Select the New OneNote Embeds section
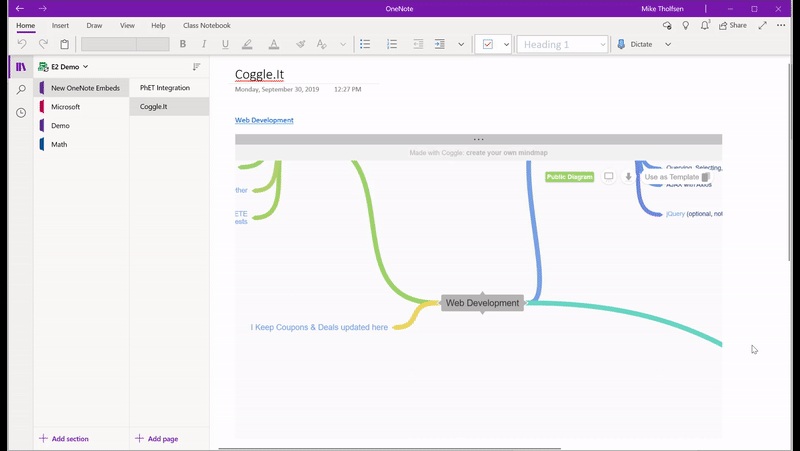 coord(81,88)
